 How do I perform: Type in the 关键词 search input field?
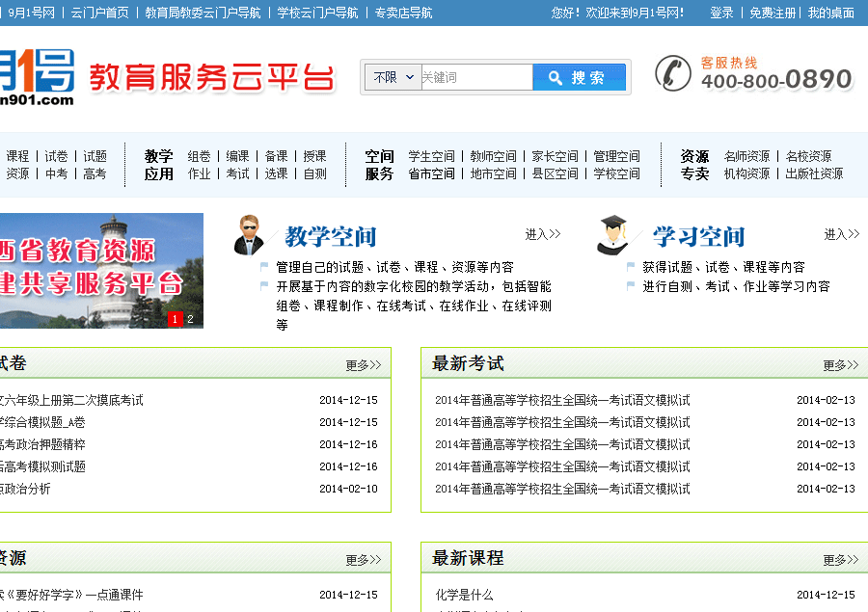pos(475,77)
